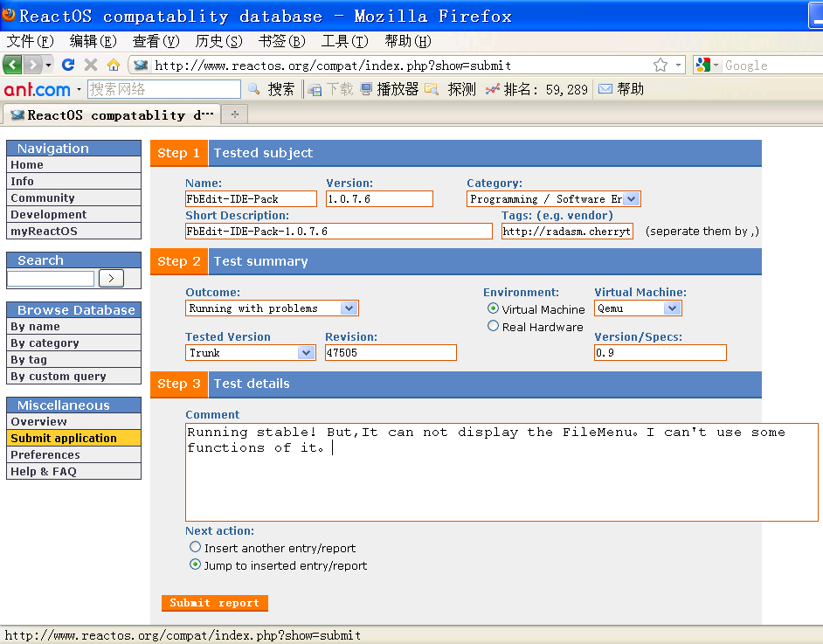Open the ant.com logo dropdown arrow
Image resolution: width=823 pixels, height=644 pixels.
click(79, 90)
